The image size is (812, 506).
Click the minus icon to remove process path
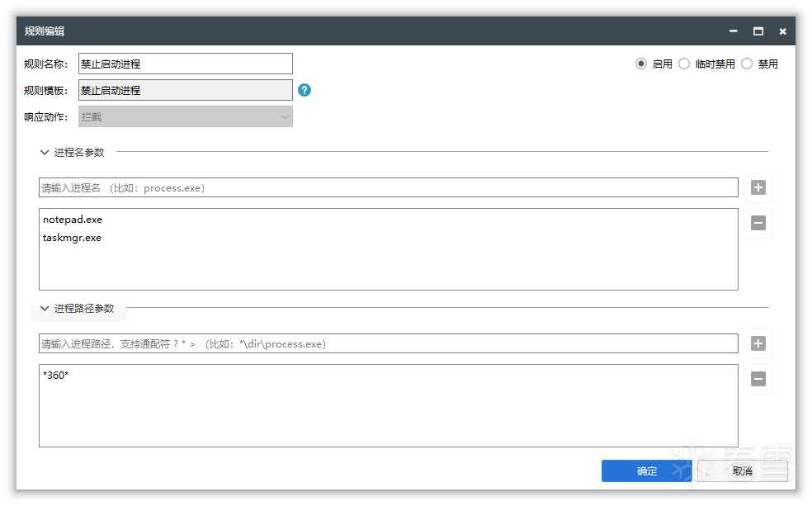(758, 379)
